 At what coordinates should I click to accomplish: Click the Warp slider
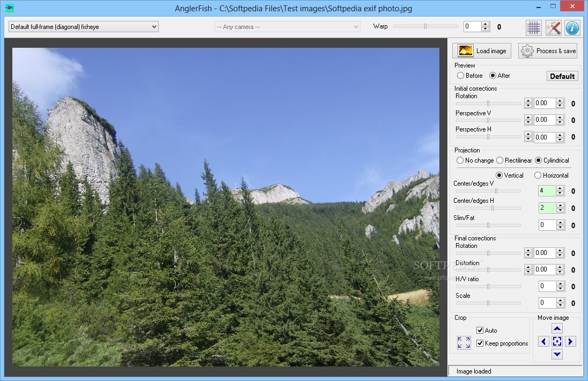tap(425, 26)
